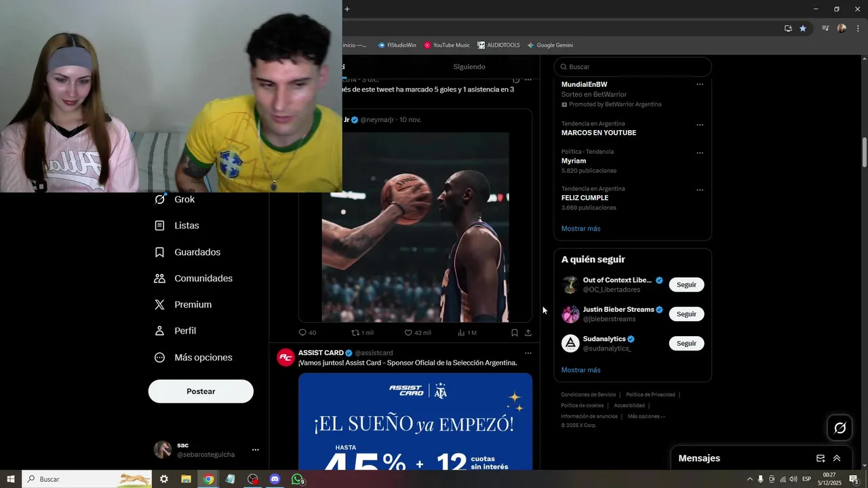868x488 pixels.
Task: Open the Chrome three-dot menu
Action: point(858,28)
